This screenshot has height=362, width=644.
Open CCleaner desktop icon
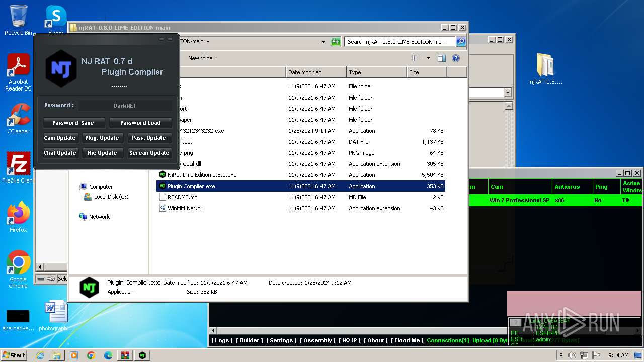[x=18, y=119]
